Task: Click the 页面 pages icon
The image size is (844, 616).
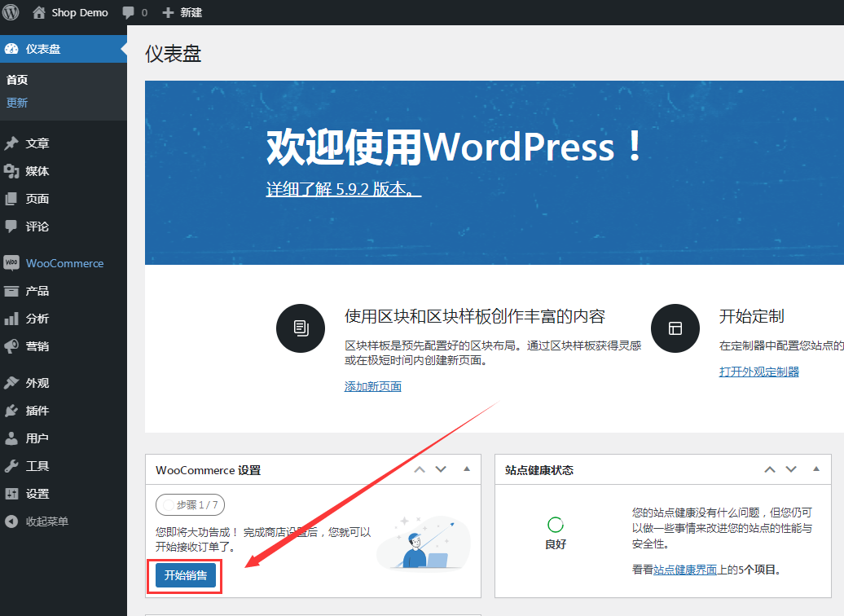Action: click(11, 199)
